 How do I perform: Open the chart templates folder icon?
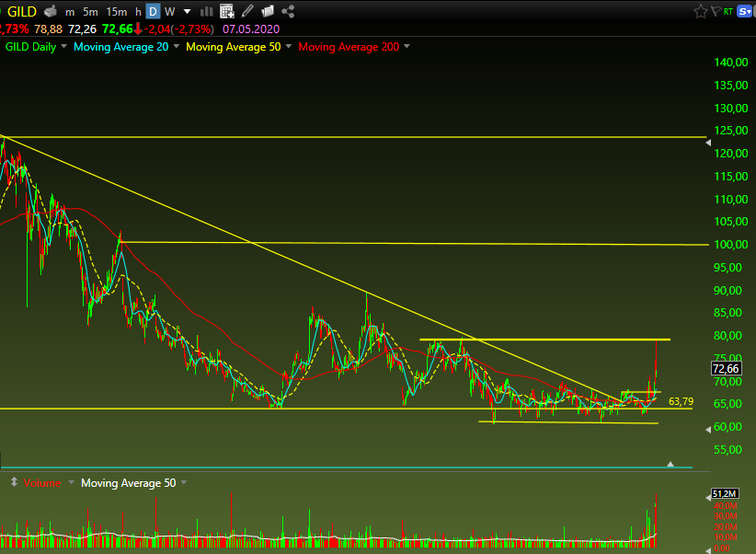(268, 11)
